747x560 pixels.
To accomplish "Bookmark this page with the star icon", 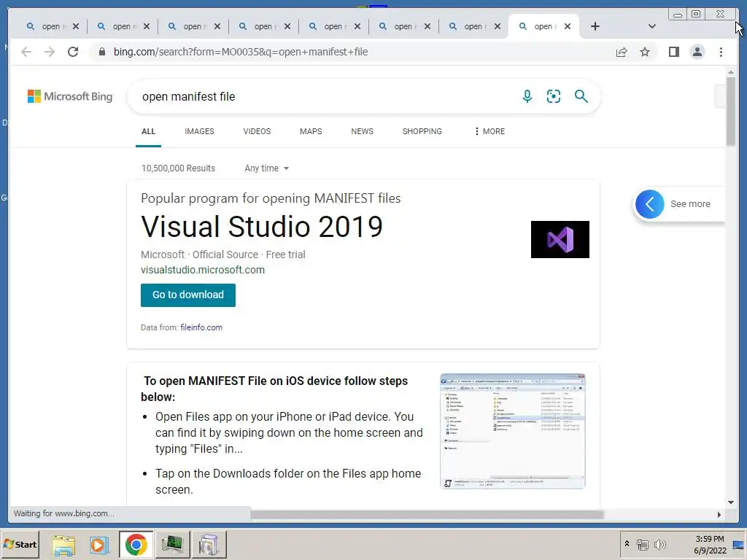I will pyautogui.click(x=645, y=52).
